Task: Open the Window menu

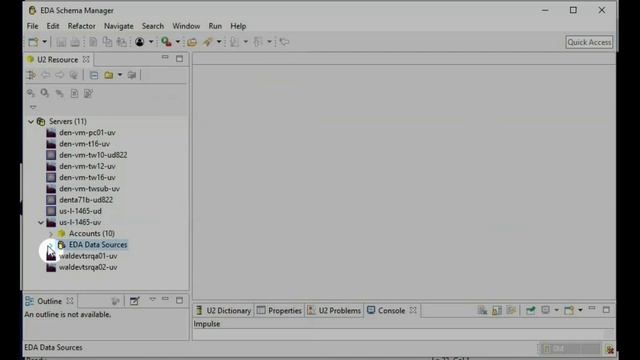Action: pos(186,26)
